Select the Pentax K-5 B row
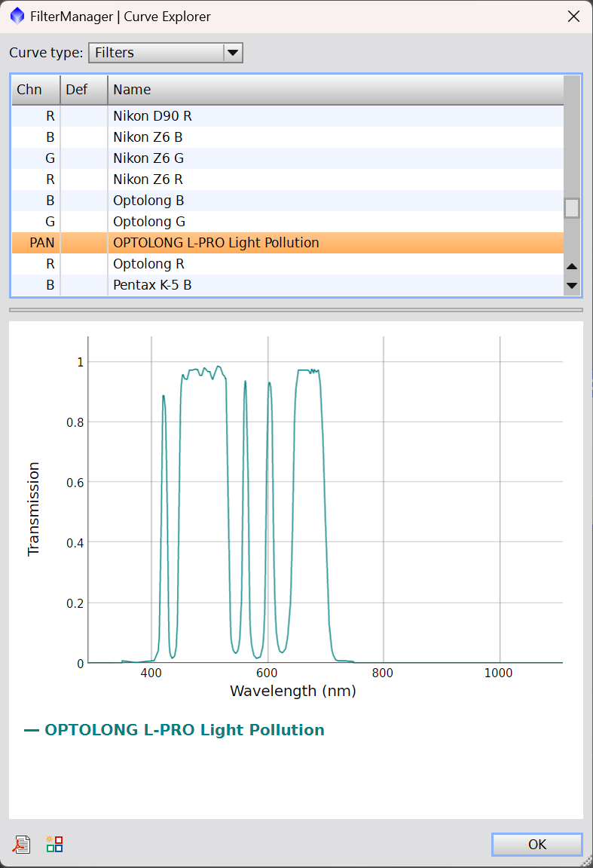 tap(288, 284)
